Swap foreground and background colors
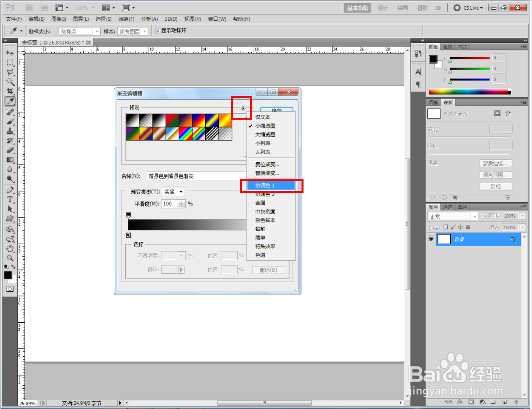532x409 pixels. click(13, 267)
